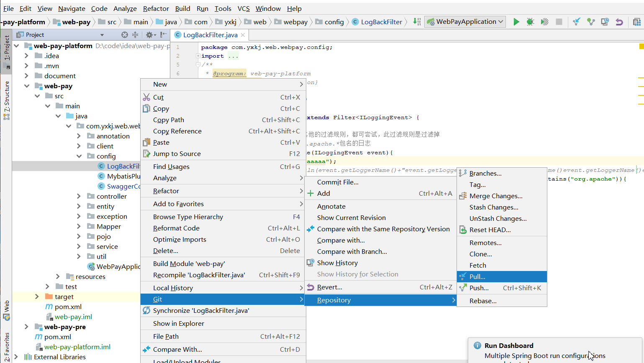Choose Find Usages in context menu
This screenshot has width=644, height=363.
[223, 166]
